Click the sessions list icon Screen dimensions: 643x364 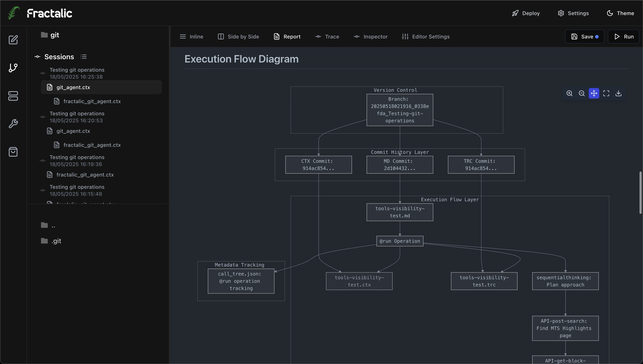[84, 57]
